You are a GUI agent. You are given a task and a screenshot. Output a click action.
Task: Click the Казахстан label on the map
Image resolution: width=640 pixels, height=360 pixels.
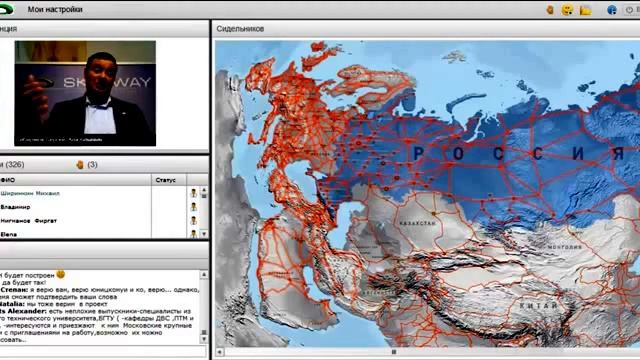(417, 223)
